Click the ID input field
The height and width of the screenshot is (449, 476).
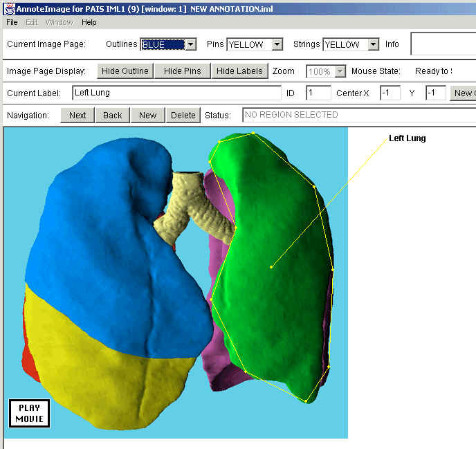318,93
